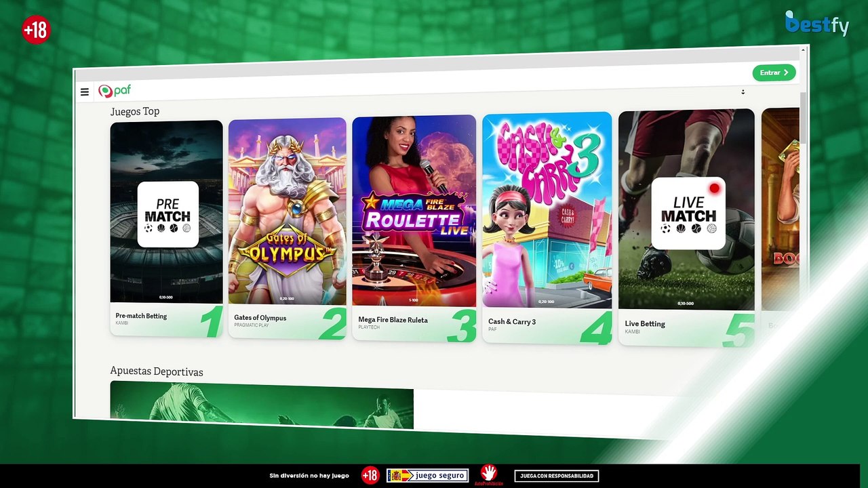Click the "Live Betting" card title
Viewport: 868px width, 488px height.
[x=645, y=324]
